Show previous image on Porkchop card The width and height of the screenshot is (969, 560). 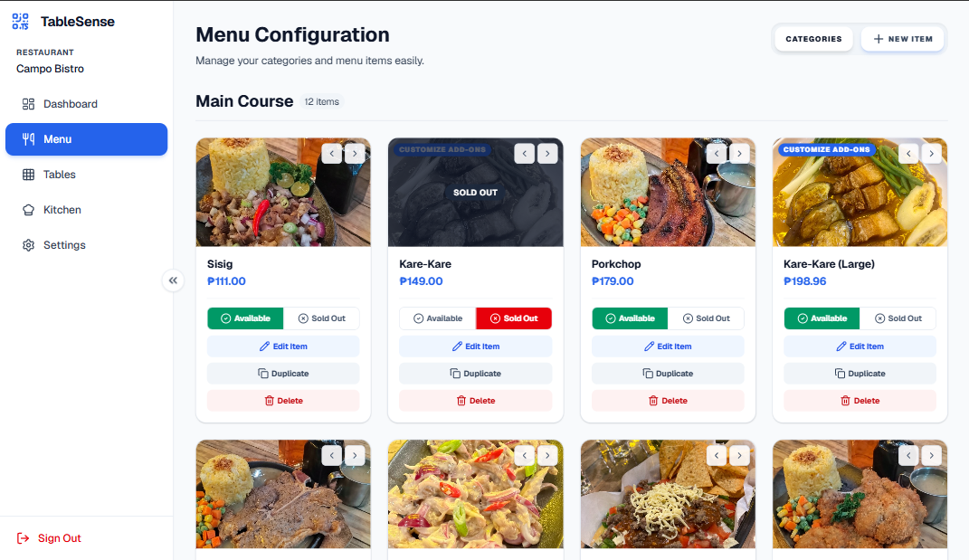pyautogui.click(x=717, y=153)
